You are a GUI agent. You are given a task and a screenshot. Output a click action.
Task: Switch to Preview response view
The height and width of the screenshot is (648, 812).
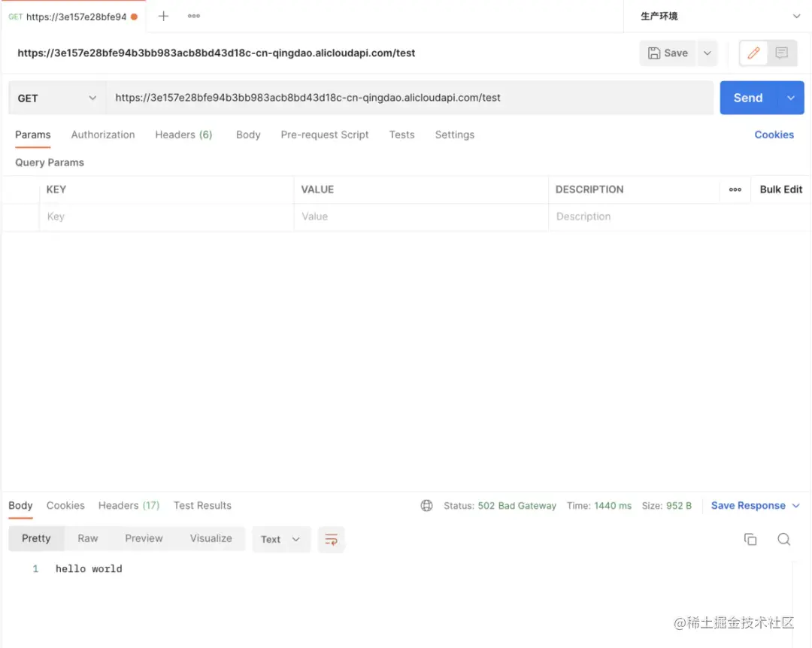(144, 539)
